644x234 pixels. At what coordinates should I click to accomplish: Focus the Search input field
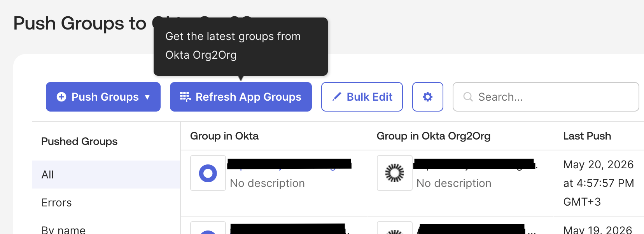[x=546, y=97]
